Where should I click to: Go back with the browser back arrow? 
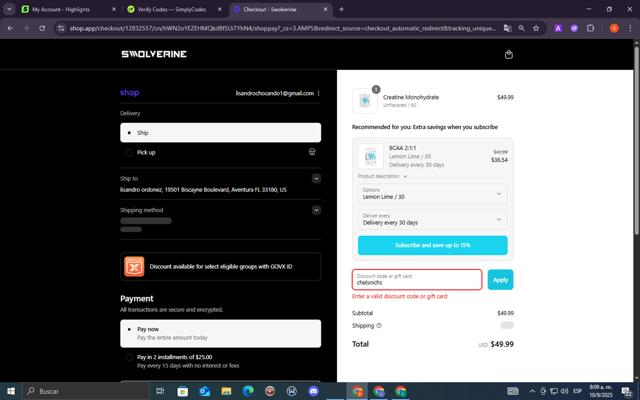10,28
